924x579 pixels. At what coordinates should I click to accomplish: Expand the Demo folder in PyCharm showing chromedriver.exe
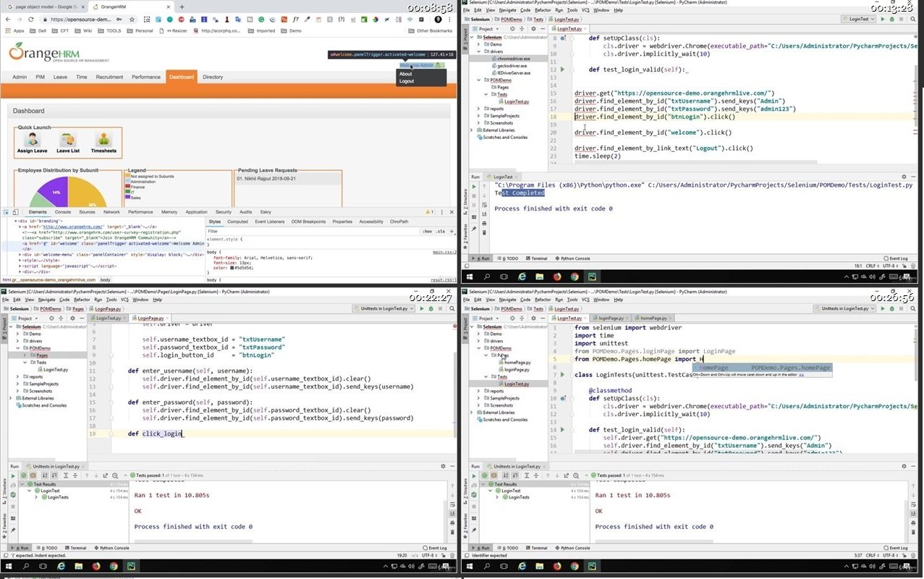pyautogui.click(x=478, y=44)
